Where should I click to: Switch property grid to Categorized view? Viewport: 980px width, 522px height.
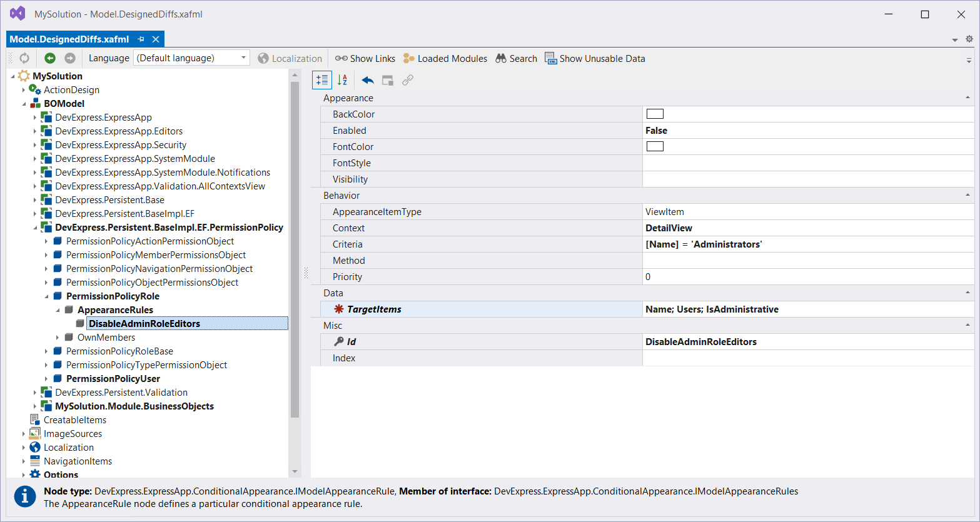click(x=322, y=80)
